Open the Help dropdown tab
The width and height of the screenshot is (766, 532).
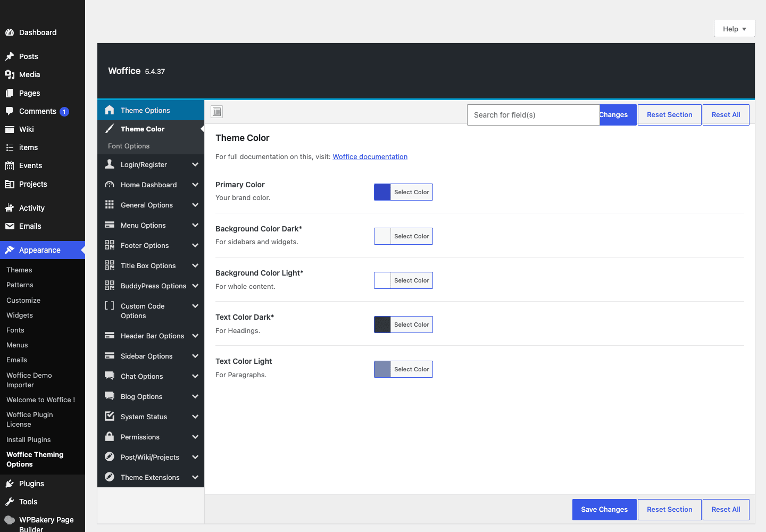click(x=734, y=29)
